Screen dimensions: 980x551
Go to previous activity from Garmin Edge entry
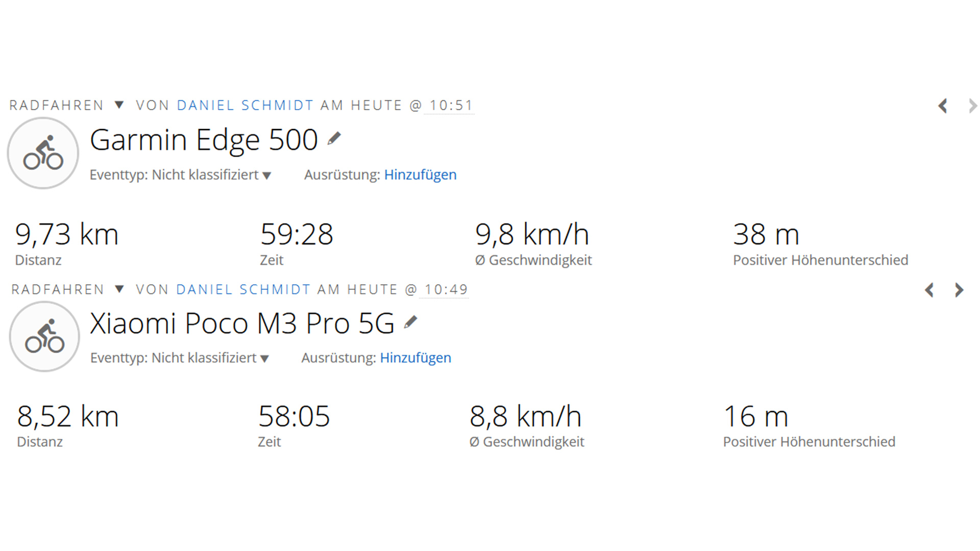943,106
